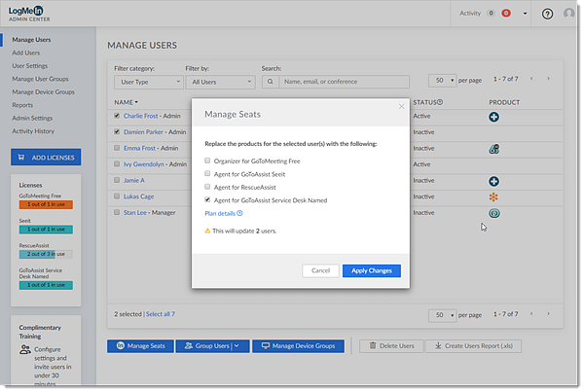Click Emma Frost's product icon
The width and height of the screenshot is (584, 392).
[x=493, y=149]
